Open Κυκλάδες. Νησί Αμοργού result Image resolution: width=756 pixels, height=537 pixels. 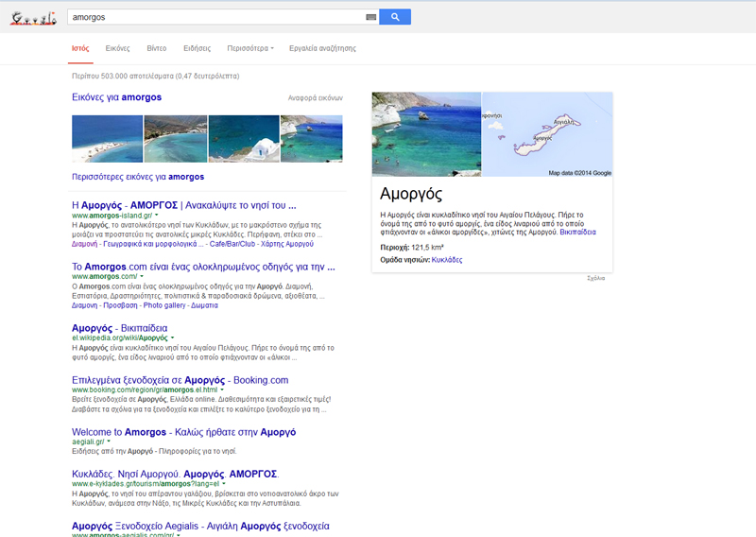point(176,474)
